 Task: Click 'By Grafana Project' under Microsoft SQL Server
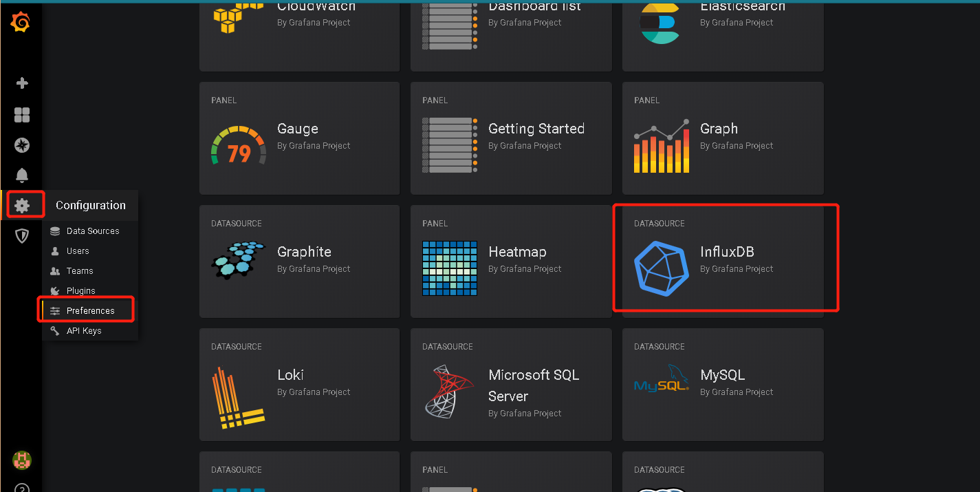525,414
